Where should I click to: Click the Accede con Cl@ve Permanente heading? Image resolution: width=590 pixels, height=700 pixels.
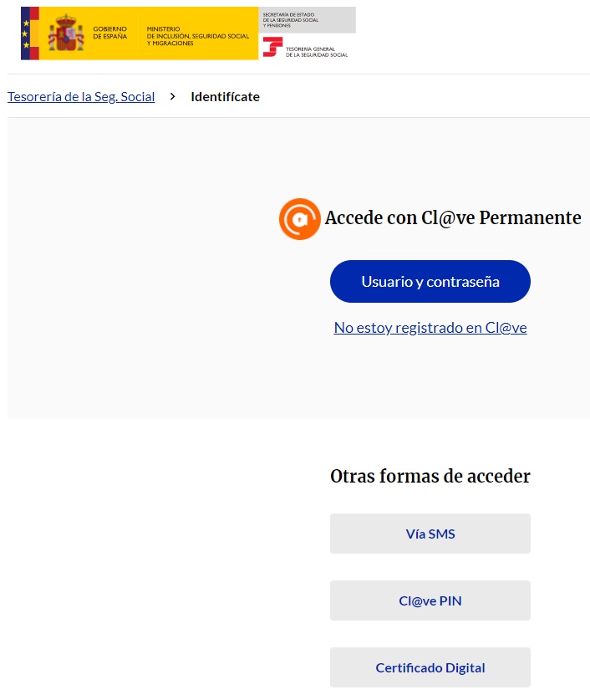452,218
